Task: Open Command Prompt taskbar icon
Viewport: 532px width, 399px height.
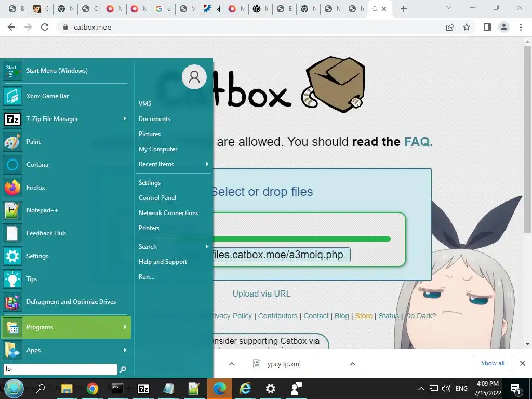Action: pos(117,389)
